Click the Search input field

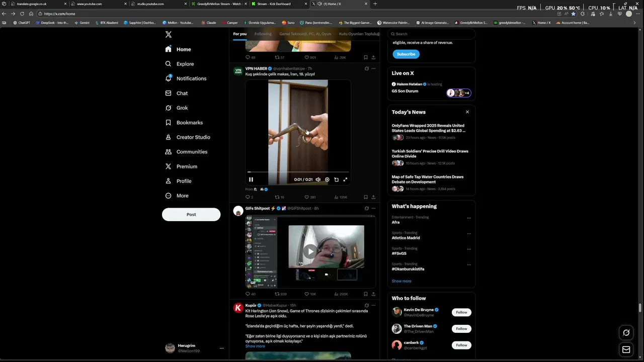click(431, 34)
